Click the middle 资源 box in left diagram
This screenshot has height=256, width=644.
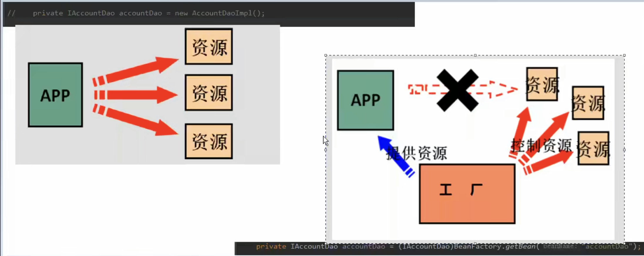209,92
